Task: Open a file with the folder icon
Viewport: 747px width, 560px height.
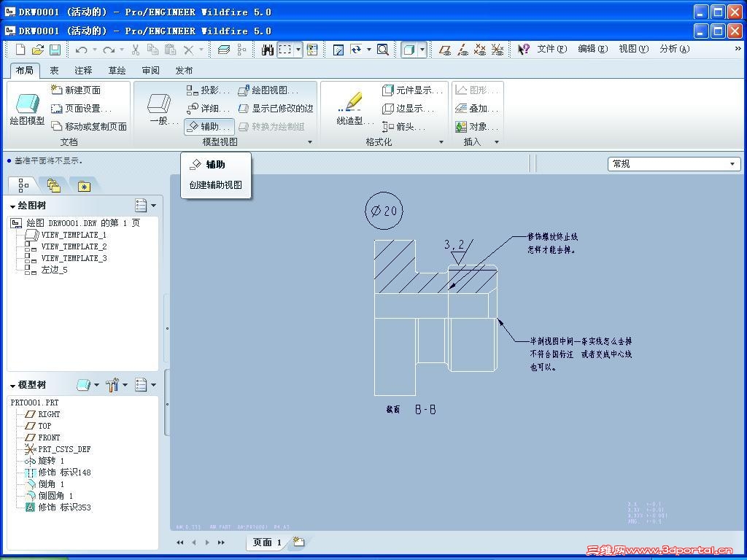Action: (x=38, y=50)
